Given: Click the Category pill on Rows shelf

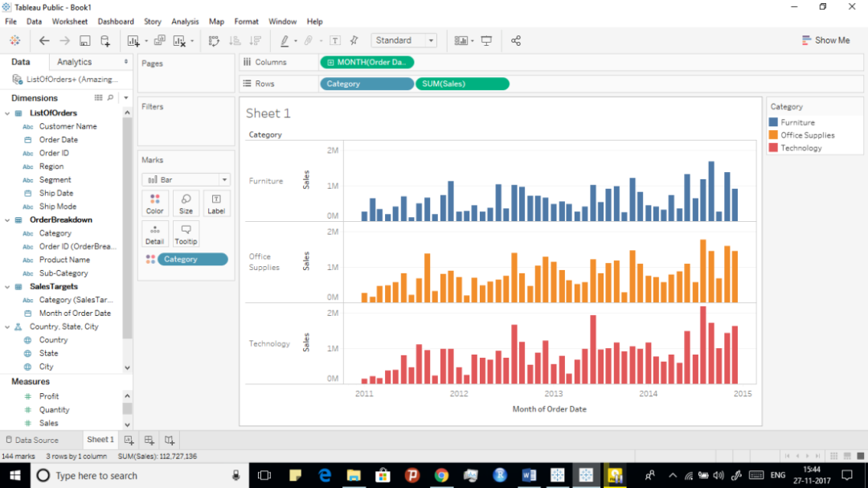Looking at the screenshot, I should pos(367,84).
